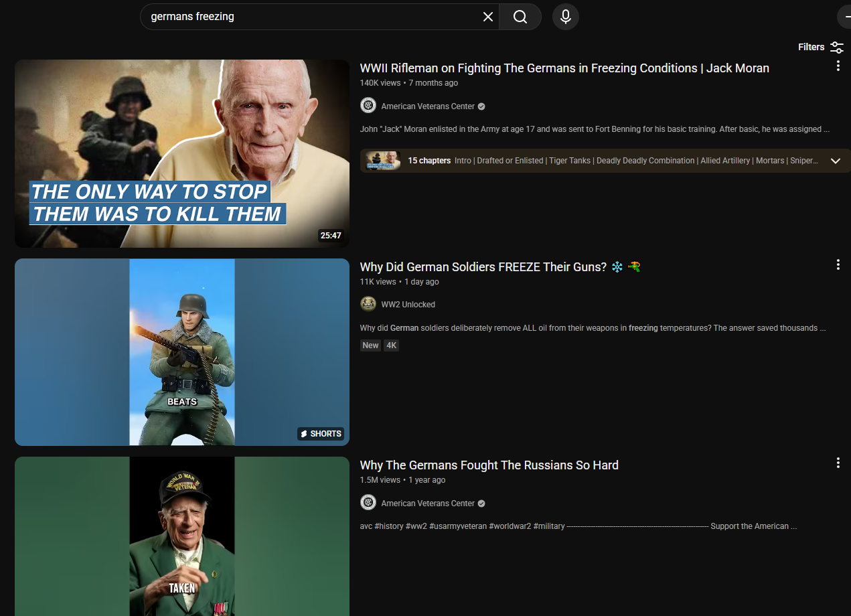Open more options for Jack Moran video
851x616 pixels.
pos(838,66)
